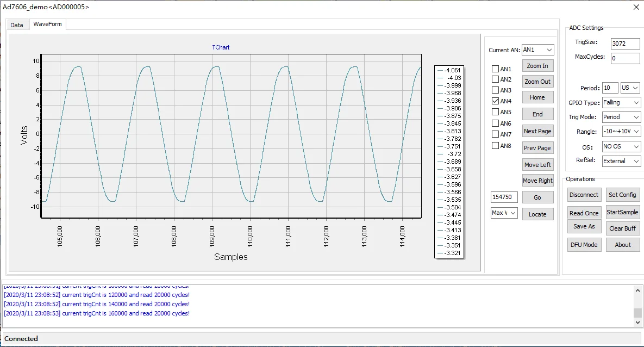
Task: Click the Volts axis label
Action: [x=24, y=135]
